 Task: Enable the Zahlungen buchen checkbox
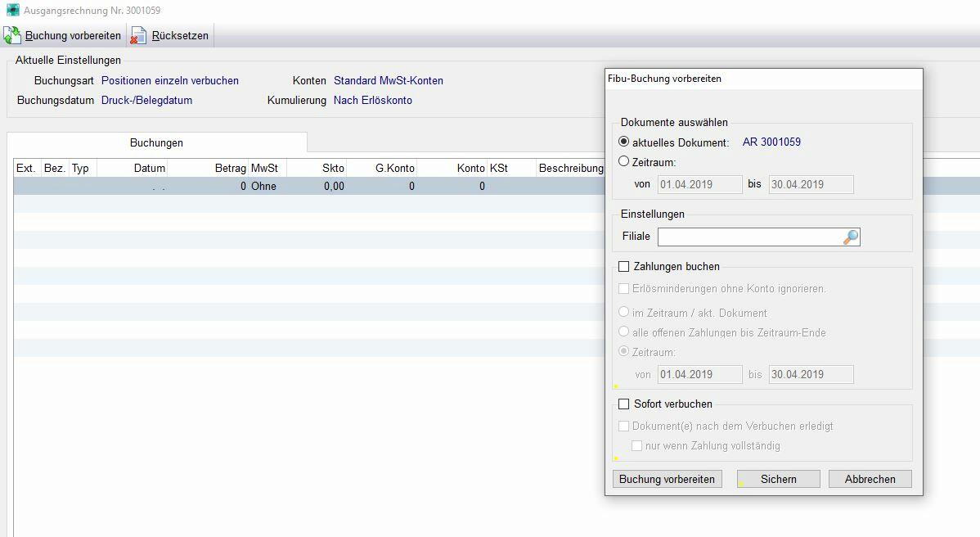tap(624, 266)
